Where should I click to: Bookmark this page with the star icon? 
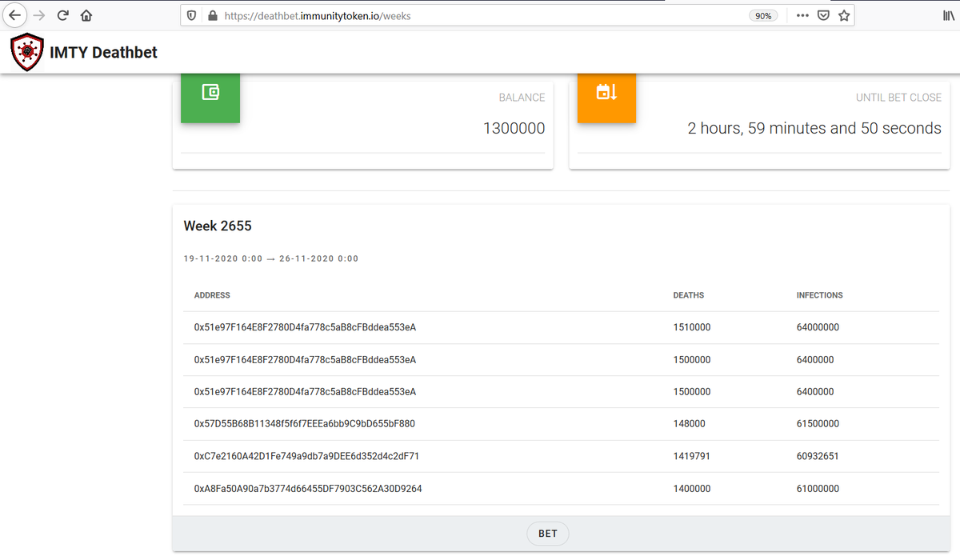pos(844,15)
